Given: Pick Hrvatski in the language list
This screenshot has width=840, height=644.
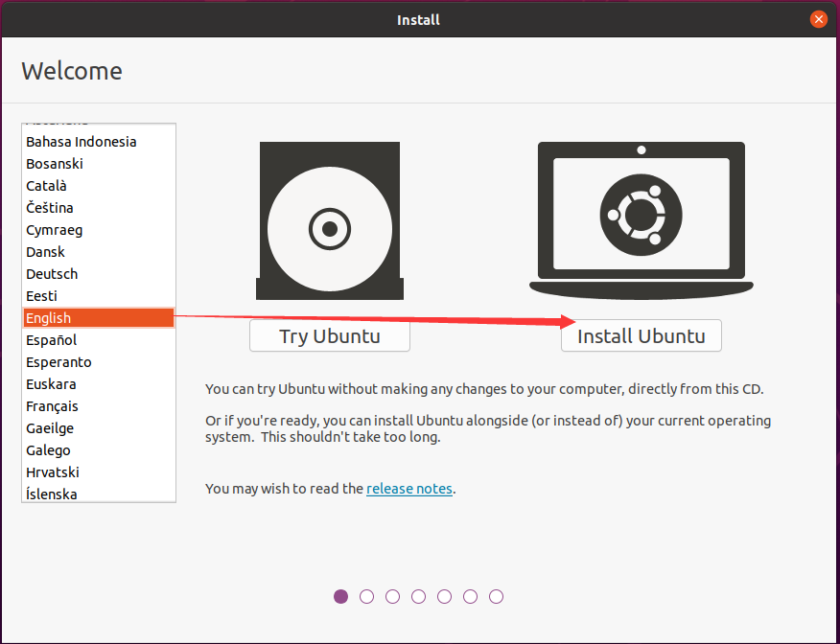Looking at the screenshot, I should (99, 472).
